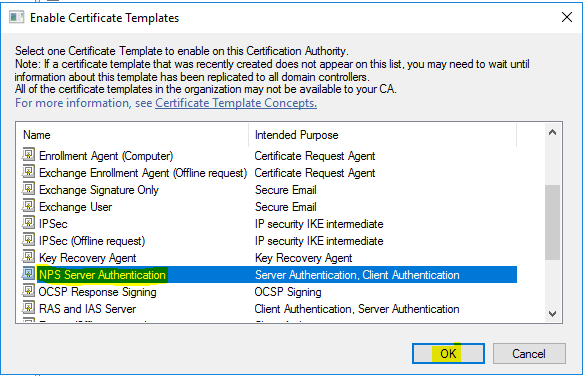
Task: Click the Exchange User template icon
Action: click(x=28, y=206)
